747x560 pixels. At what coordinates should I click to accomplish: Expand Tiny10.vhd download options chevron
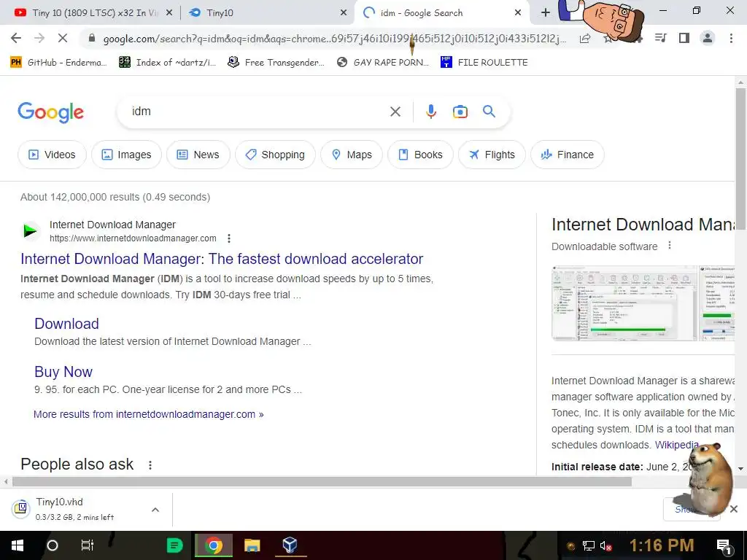pos(155,510)
